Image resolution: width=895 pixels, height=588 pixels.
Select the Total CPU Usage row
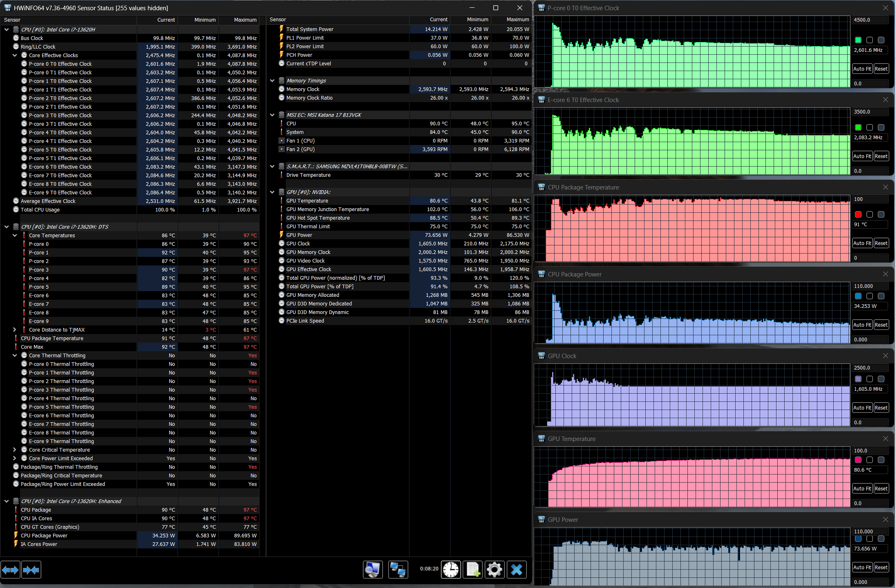(40, 210)
